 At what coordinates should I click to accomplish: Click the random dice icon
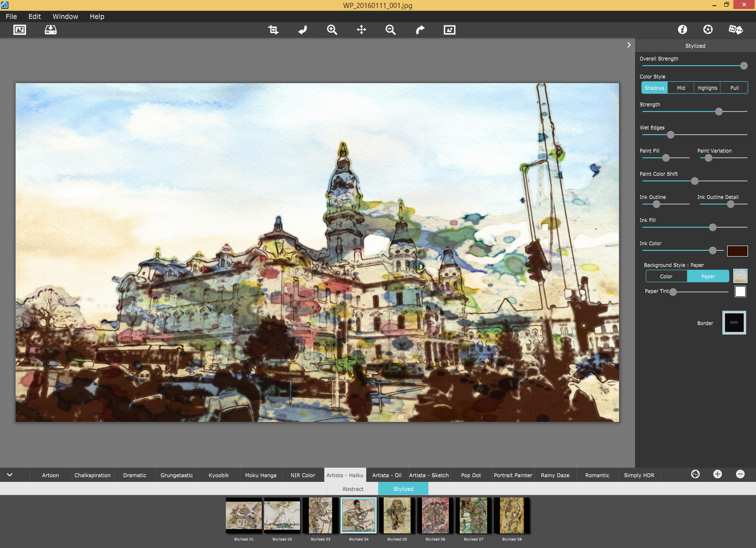point(736,29)
